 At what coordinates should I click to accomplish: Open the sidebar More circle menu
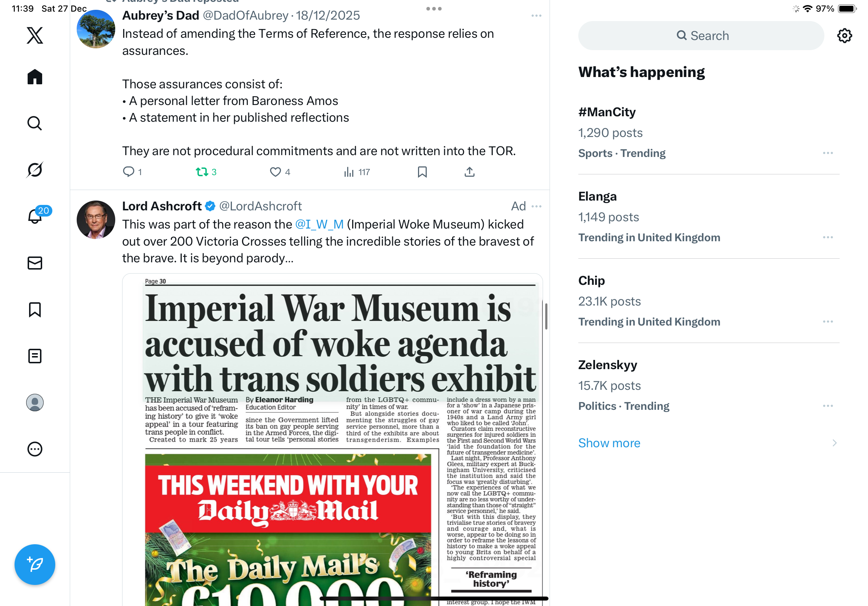tap(35, 449)
